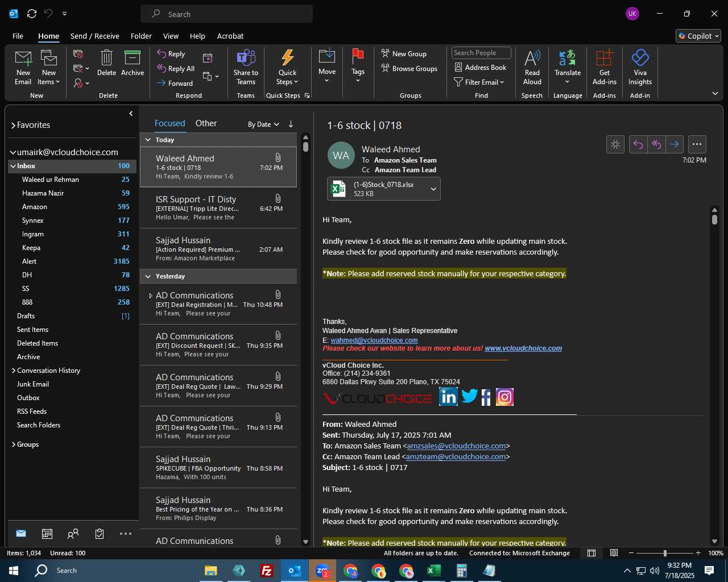The width and height of the screenshot is (728, 582).
Task: Archive the selected email
Action: (x=133, y=63)
